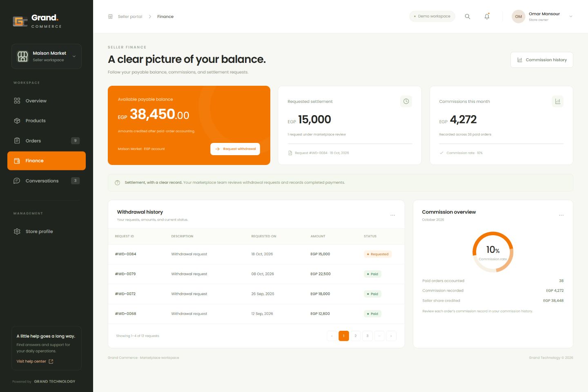
Task: Open Conversations in the sidebar
Action: [x=47, y=181]
